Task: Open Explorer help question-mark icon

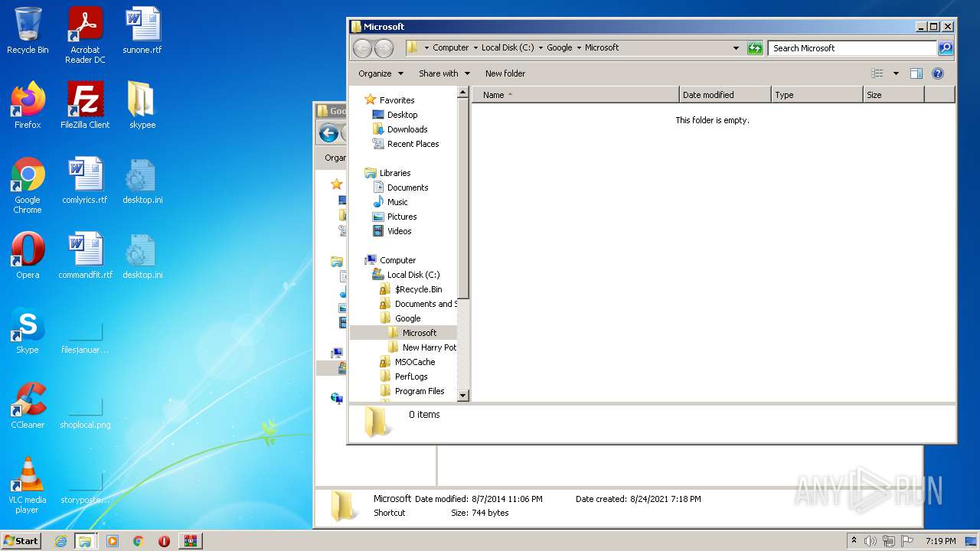Action: (938, 73)
